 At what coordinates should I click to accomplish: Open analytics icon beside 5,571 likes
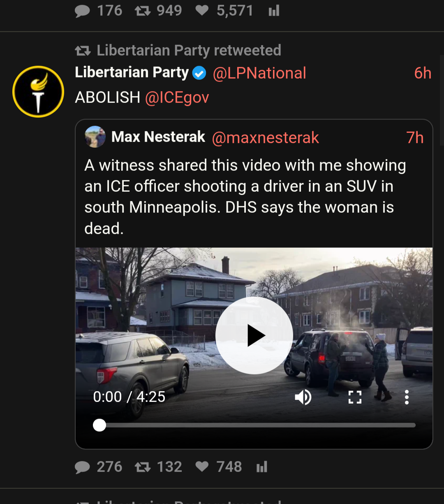tap(274, 11)
